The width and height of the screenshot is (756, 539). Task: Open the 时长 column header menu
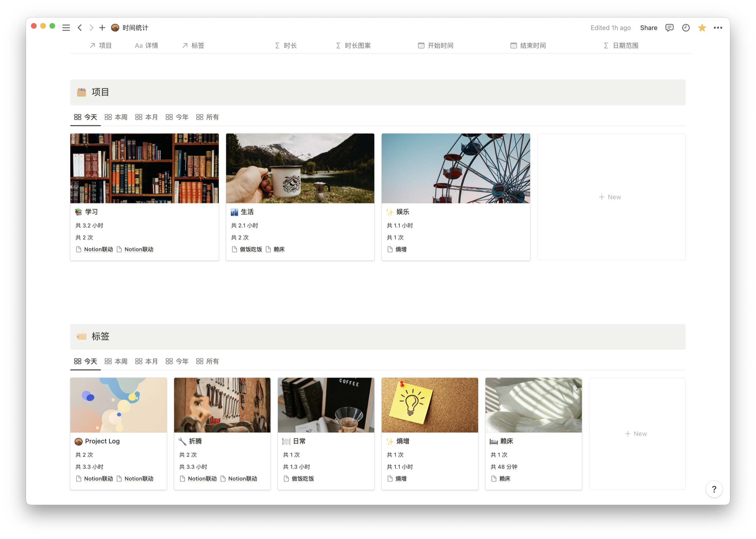[286, 46]
